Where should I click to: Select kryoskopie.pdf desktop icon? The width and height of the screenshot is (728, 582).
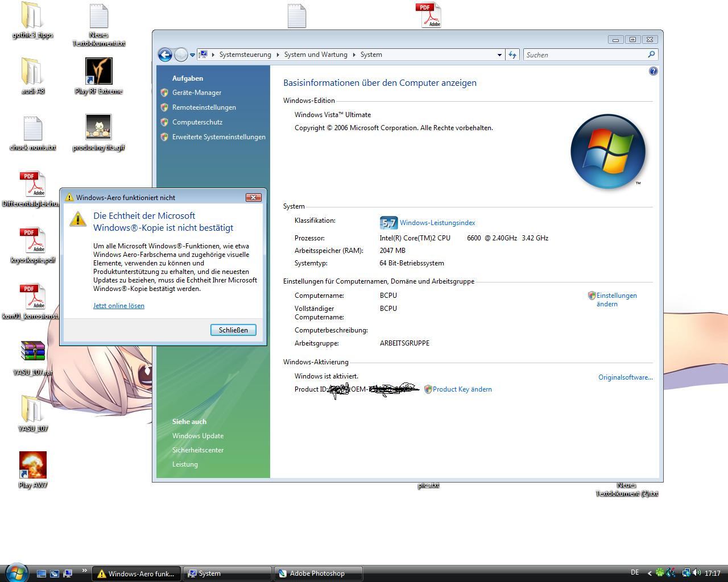pos(32,246)
